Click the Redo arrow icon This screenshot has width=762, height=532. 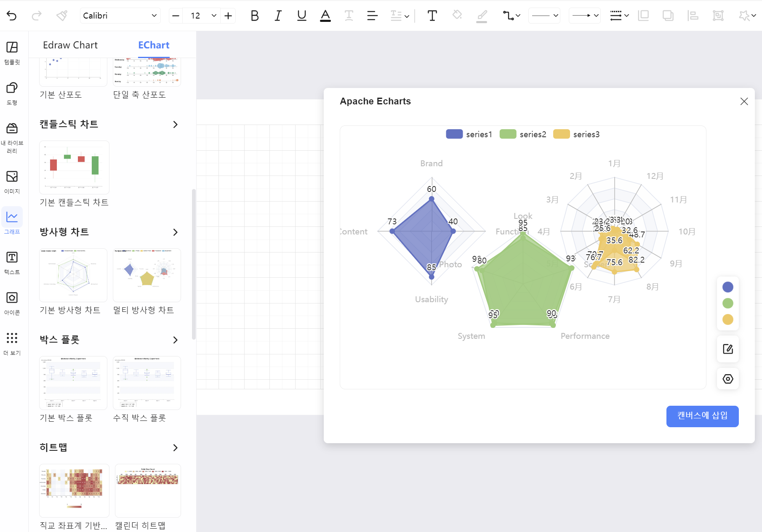coord(37,16)
